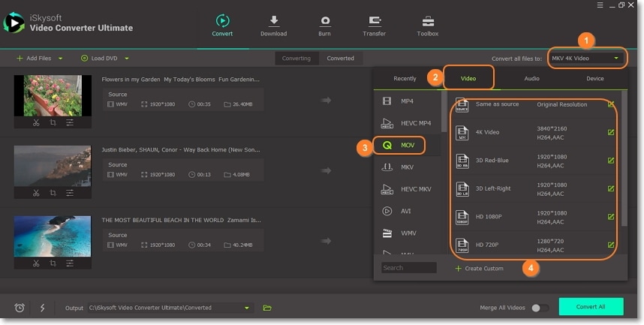Open the Transfer section
The image size is (644, 325).
374,26
